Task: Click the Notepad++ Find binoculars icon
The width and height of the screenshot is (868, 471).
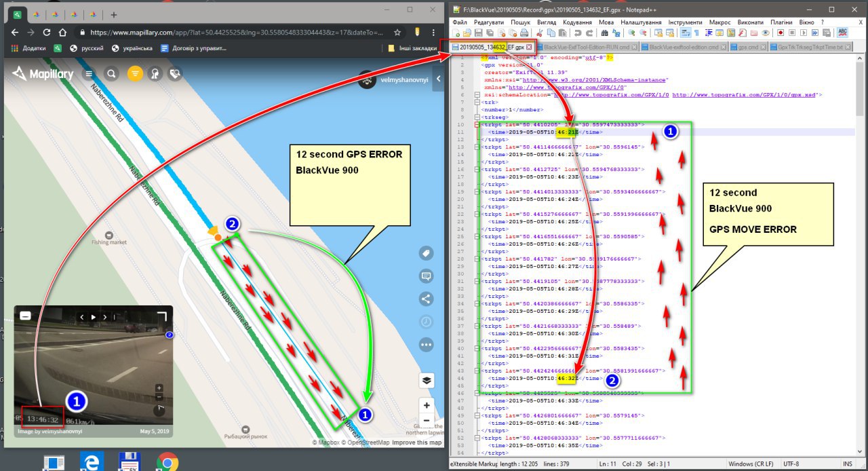Action: (604, 33)
